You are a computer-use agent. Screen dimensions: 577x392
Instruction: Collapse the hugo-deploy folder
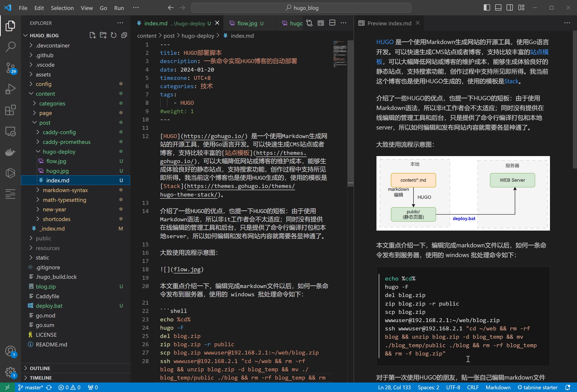point(59,152)
